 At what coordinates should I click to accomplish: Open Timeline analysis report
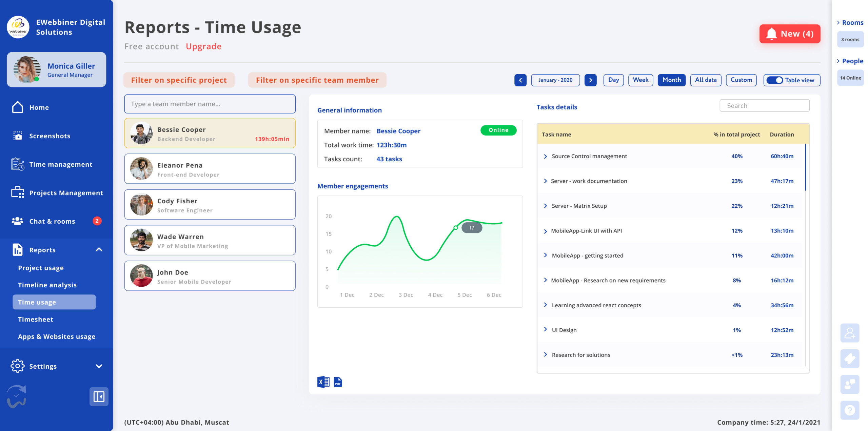47,285
